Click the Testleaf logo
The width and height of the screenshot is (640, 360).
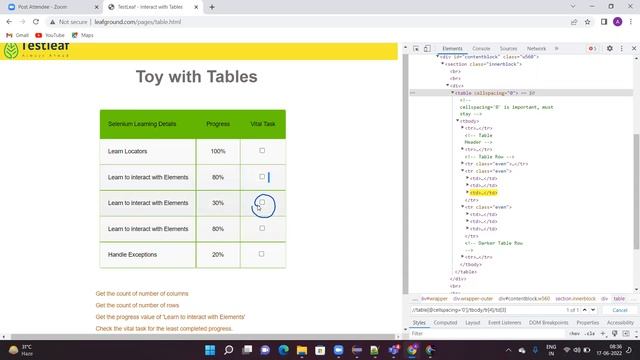coord(37,50)
